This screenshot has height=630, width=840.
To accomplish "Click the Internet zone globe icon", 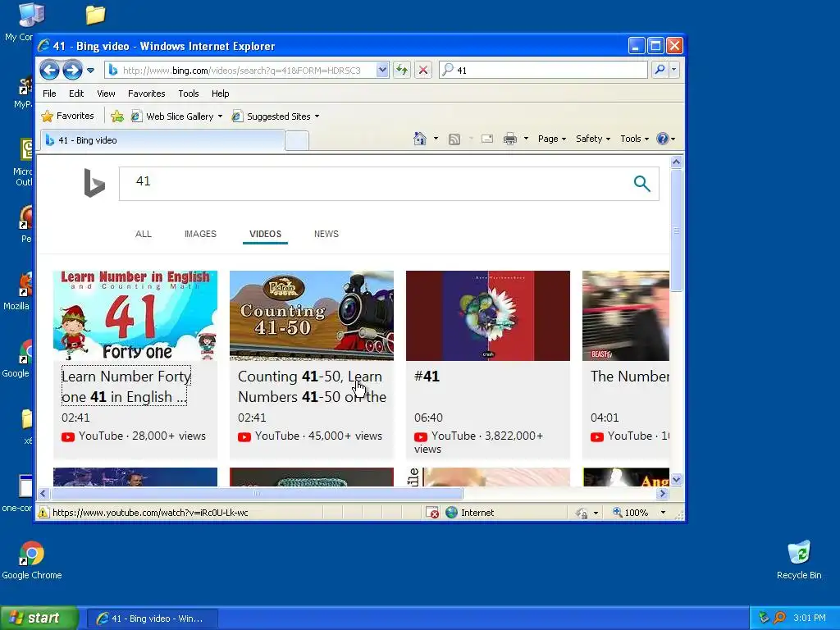I will (x=452, y=513).
